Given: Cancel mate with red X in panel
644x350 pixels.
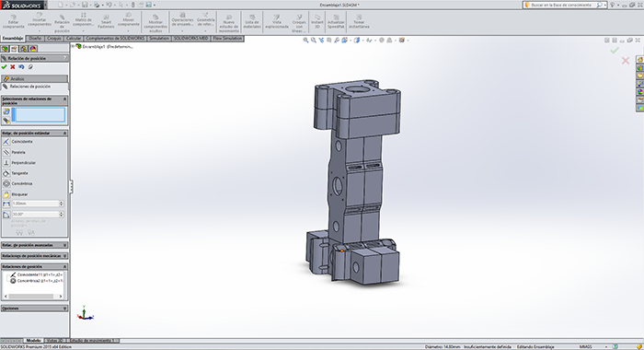Looking at the screenshot, I should tap(13, 66).
